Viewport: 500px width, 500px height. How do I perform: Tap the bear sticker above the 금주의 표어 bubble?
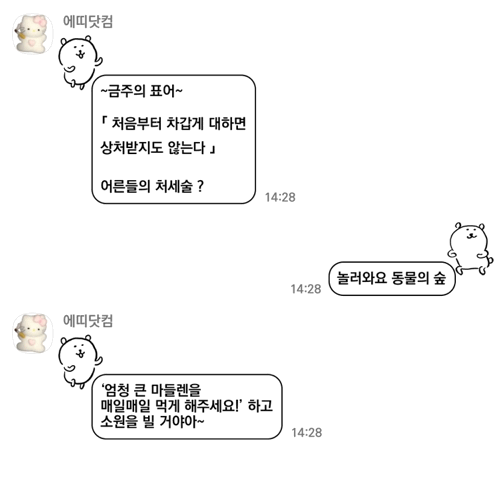(x=80, y=63)
